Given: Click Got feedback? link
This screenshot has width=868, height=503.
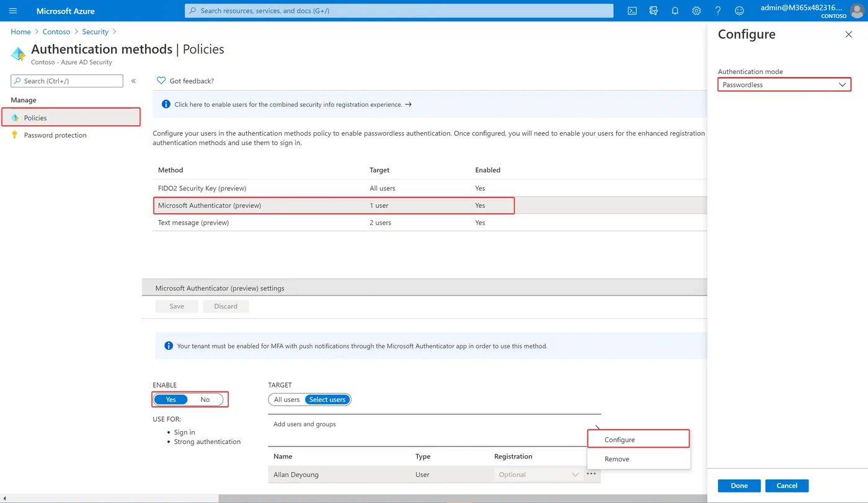Looking at the screenshot, I should [x=192, y=81].
